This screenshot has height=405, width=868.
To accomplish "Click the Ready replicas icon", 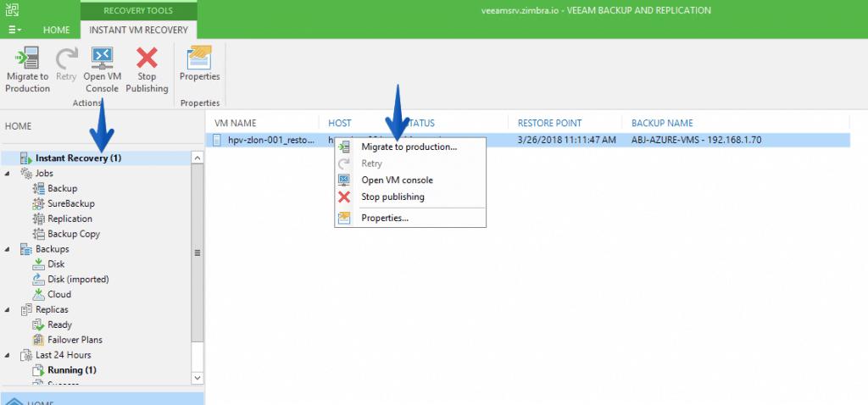I will (x=39, y=325).
